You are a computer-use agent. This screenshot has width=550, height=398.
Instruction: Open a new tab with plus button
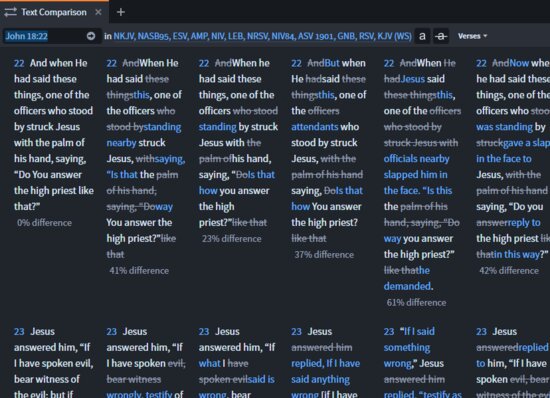click(x=121, y=12)
